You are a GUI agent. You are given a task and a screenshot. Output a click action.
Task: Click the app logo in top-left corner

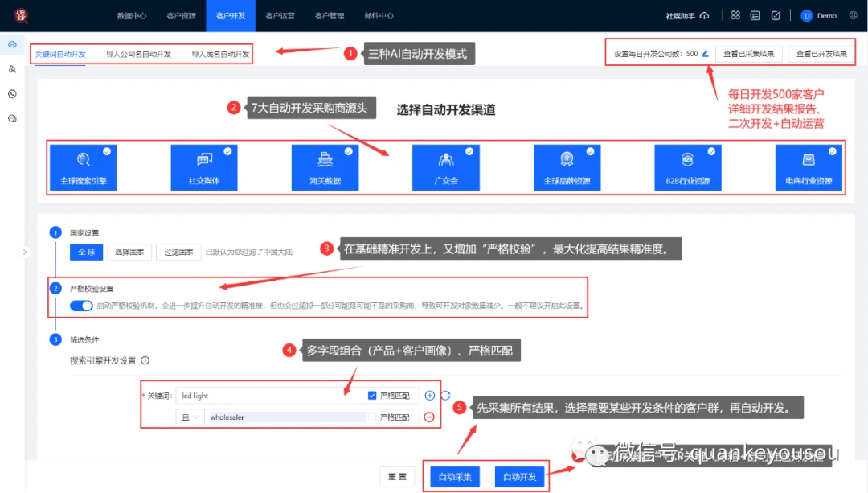tap(21, 15)
